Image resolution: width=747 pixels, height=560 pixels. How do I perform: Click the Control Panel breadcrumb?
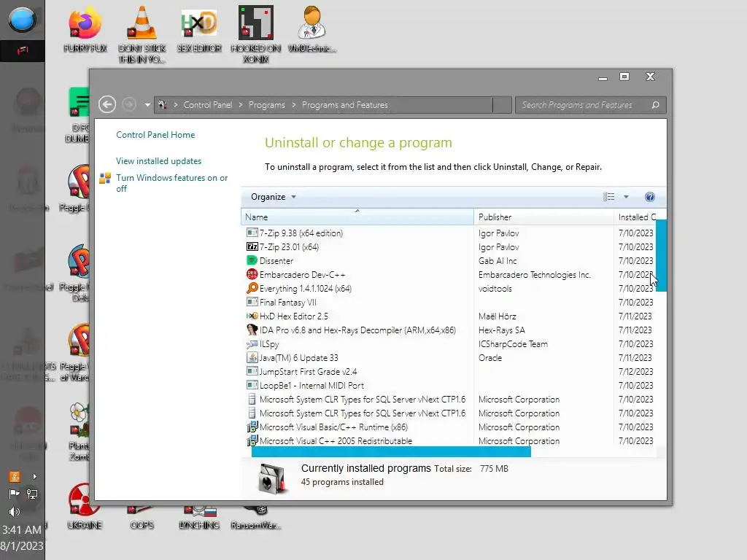(x=208, y=105)
